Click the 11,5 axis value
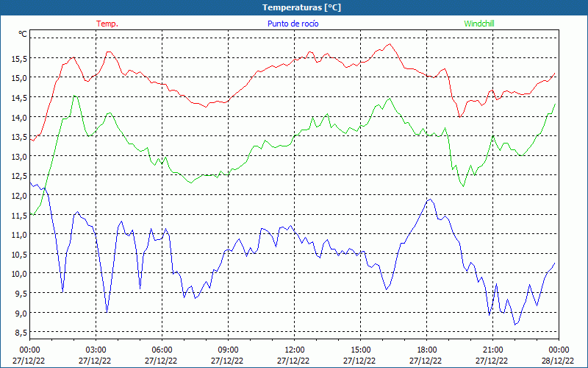The image size is (588, 368). point(20,216)
